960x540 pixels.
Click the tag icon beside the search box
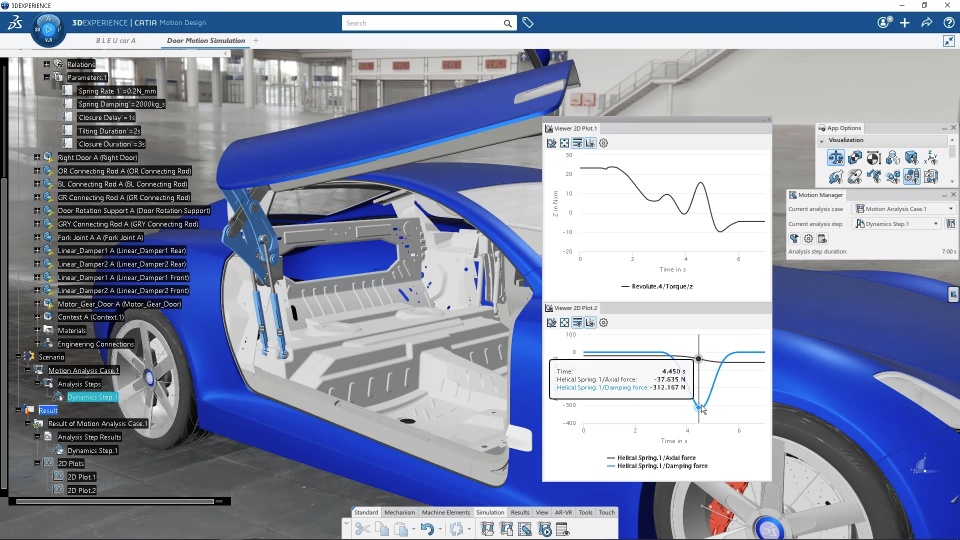[528, 23]
